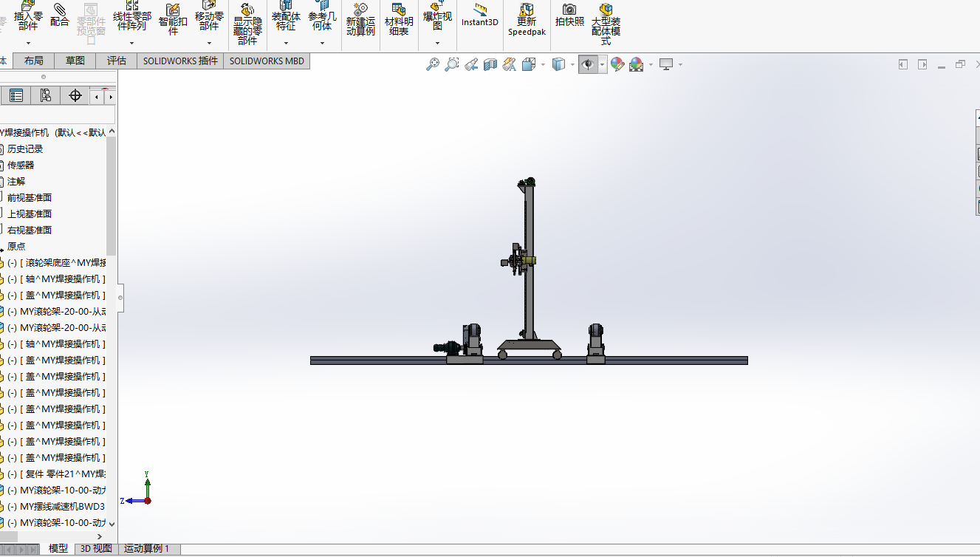Open the View Settings dropdown arrow
Viewport: 980px width, 557px height.
(x=680, y=65)
